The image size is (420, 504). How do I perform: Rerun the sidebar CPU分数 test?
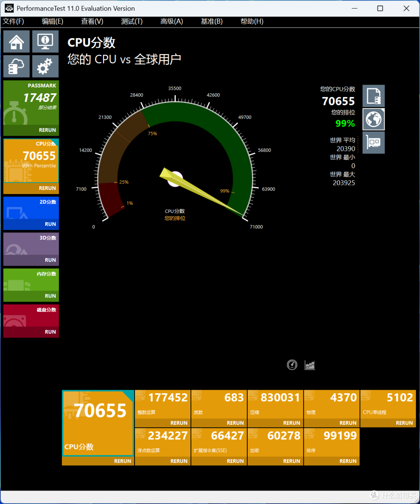click(31, 188)
